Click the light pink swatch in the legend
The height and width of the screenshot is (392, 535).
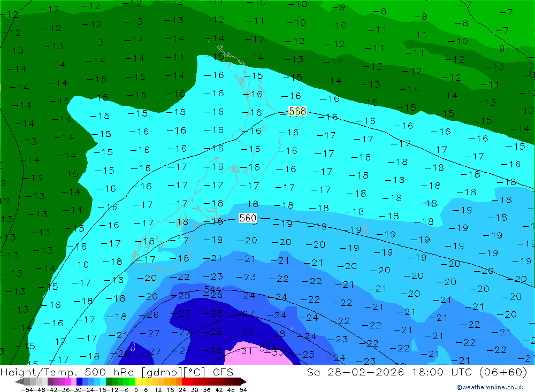point(73,382)
